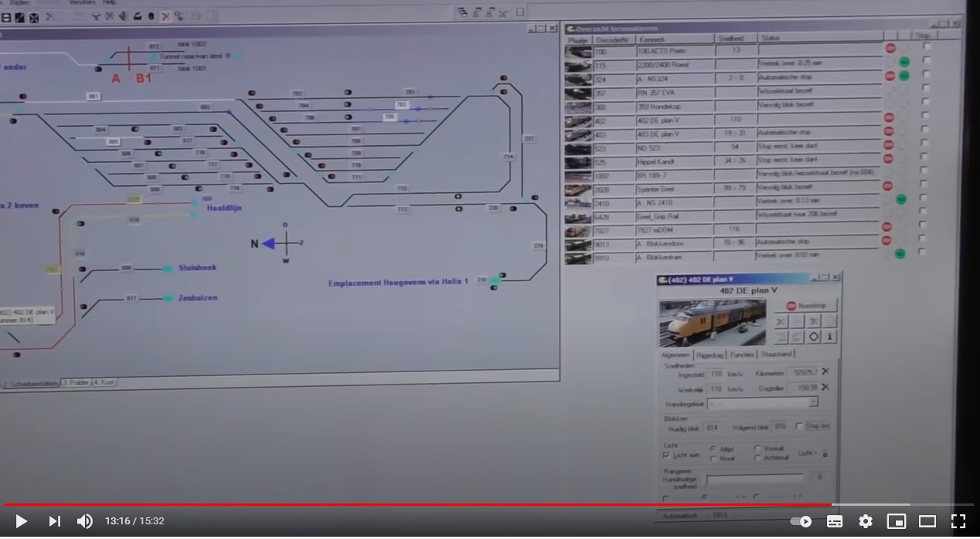Image resolution: width=980 pixels, height=539 pixels.
Task: Select the Altijd light radio option
Action: pos(712,449)
